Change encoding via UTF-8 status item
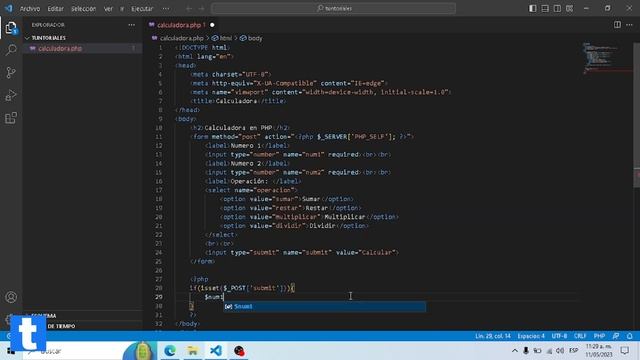This screenshot has width=640, height=360. pos(559,336)
